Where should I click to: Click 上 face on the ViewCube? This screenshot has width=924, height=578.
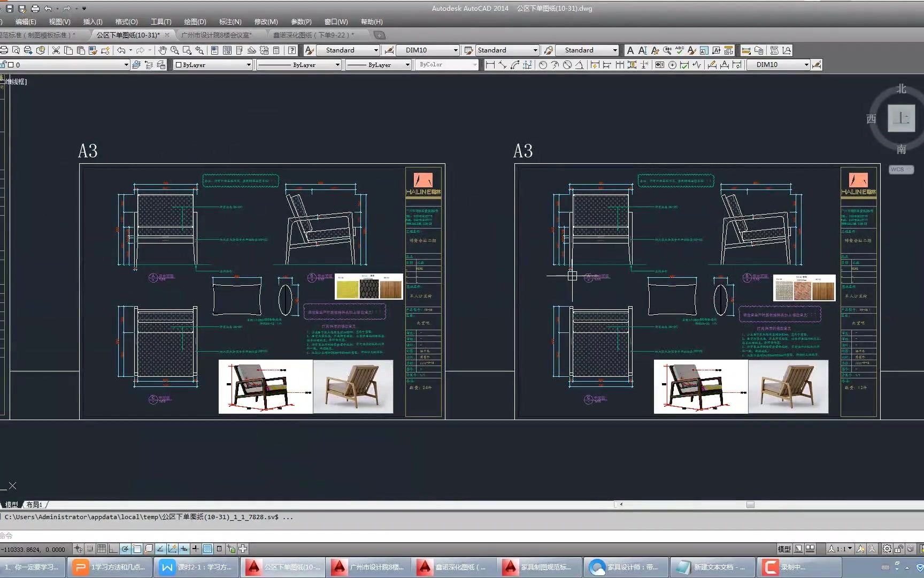point(901,118)
